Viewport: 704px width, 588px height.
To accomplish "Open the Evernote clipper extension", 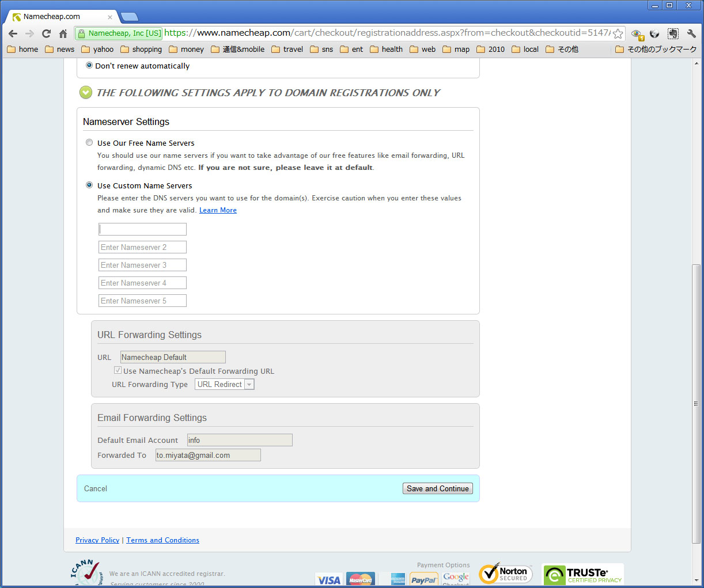I will click(x=673, y=33).
